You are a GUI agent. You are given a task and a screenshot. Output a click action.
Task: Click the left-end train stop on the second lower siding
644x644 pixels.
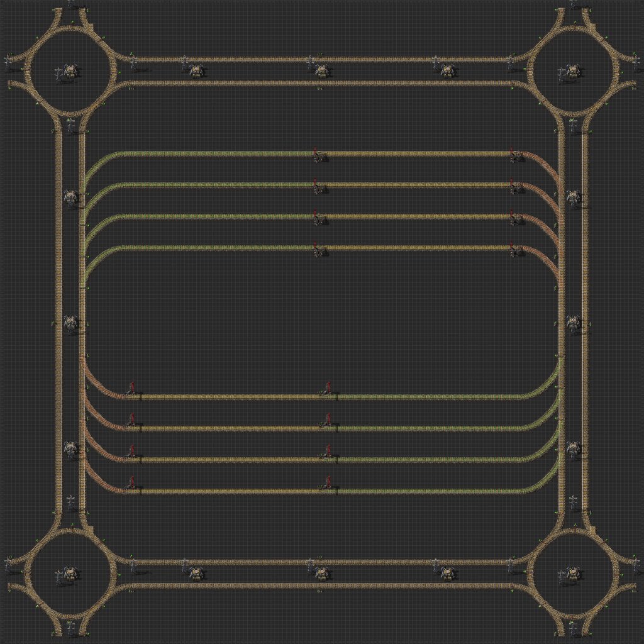pos(131,420)
